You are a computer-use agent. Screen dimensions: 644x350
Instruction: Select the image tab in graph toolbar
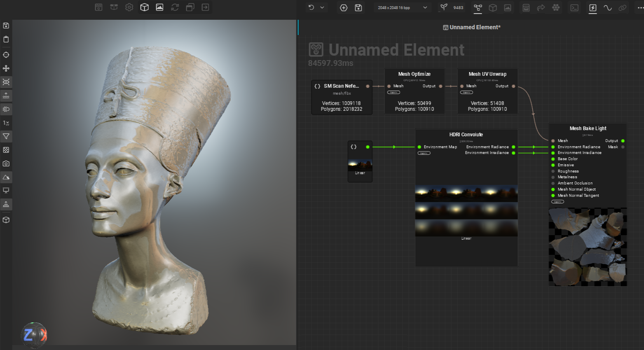[x=508, y=8]
